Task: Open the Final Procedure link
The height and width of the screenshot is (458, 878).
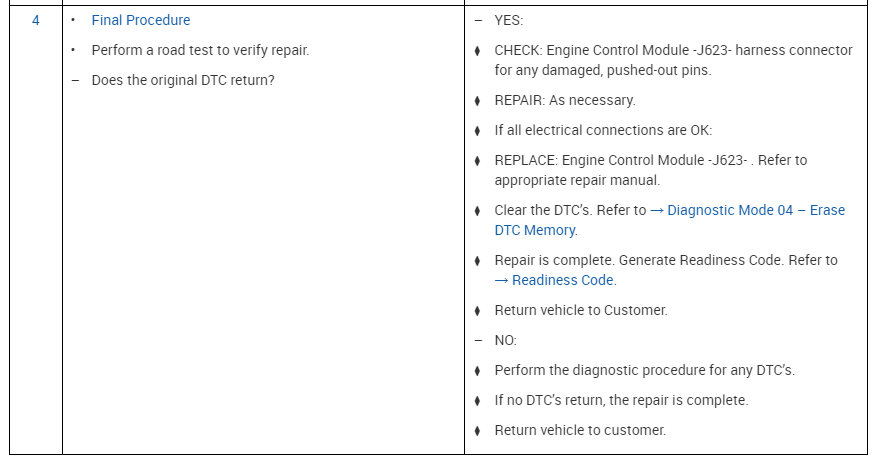Action: click(141, 20)
